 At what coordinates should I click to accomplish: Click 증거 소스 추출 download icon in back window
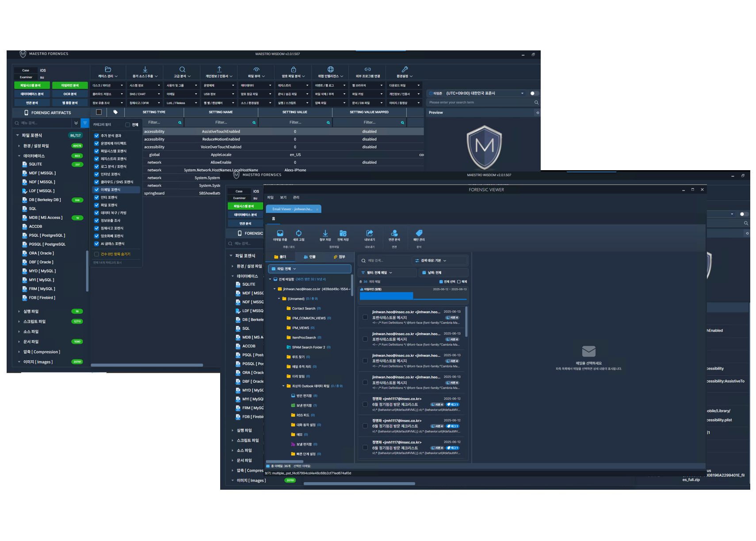pyautogui.click(x=145, y=69)
